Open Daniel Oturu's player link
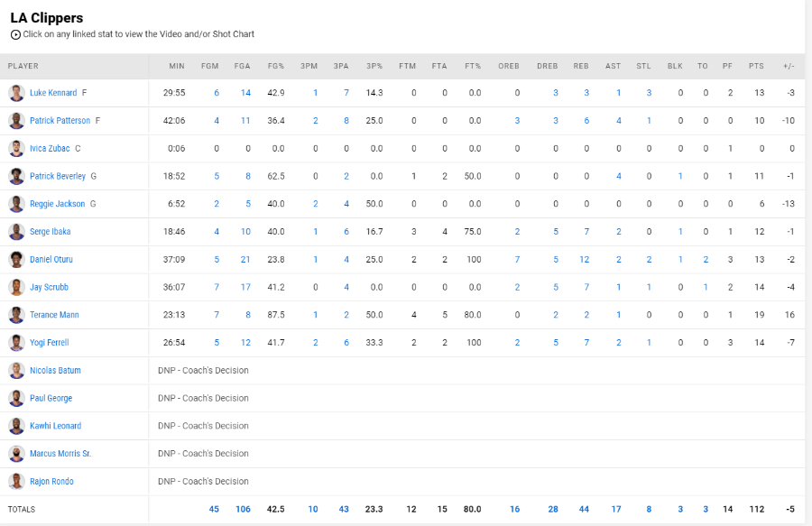Viewport: 812px width, 526px height. [51, 259]
